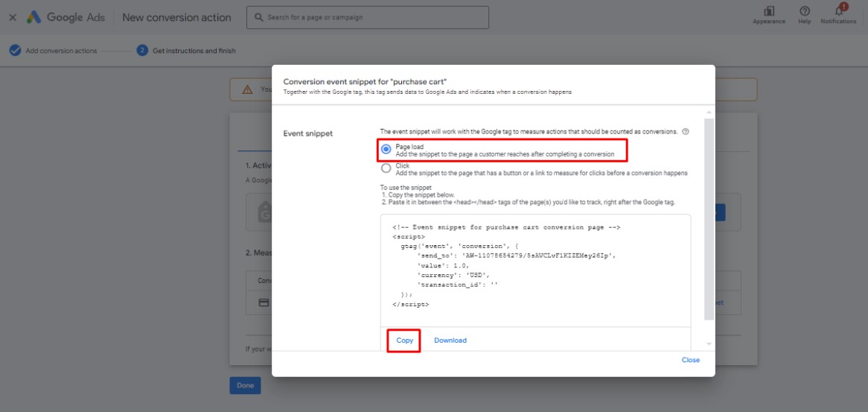The image size is (868, 412).
Task: Search for a page or campaign field
Action: coord(368,17)
